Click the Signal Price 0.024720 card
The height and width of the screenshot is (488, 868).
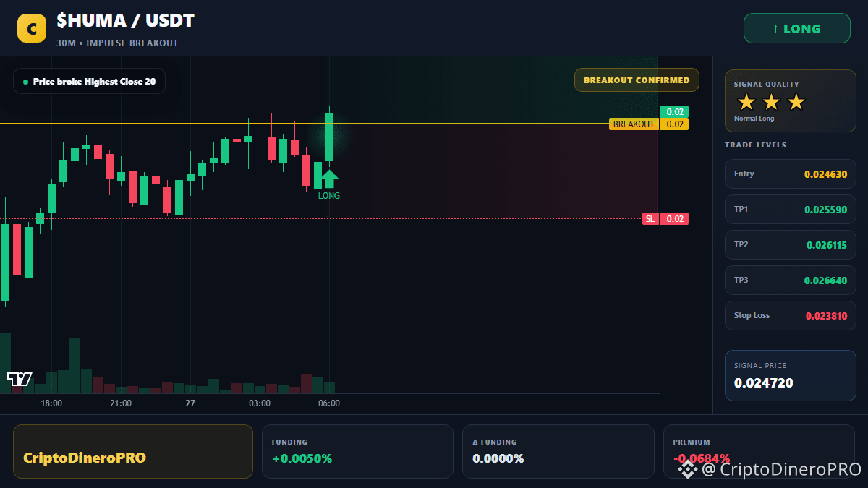(x=790, y=375)
